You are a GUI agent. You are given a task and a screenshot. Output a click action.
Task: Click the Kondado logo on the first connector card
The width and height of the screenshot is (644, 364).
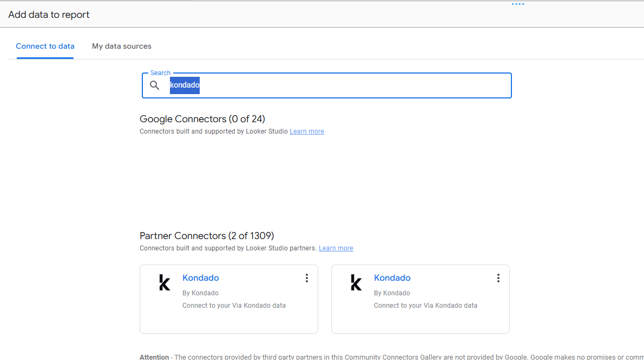[165, 282]
